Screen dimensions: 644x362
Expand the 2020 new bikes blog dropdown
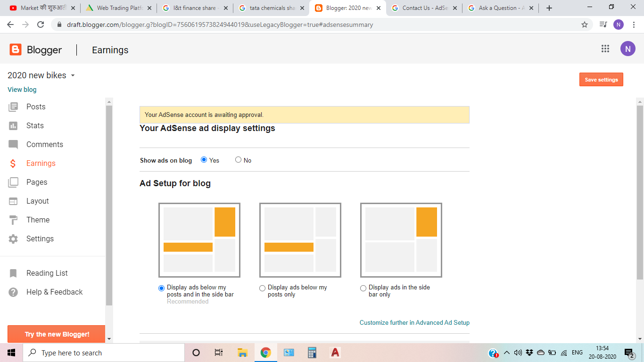(73, 76)
